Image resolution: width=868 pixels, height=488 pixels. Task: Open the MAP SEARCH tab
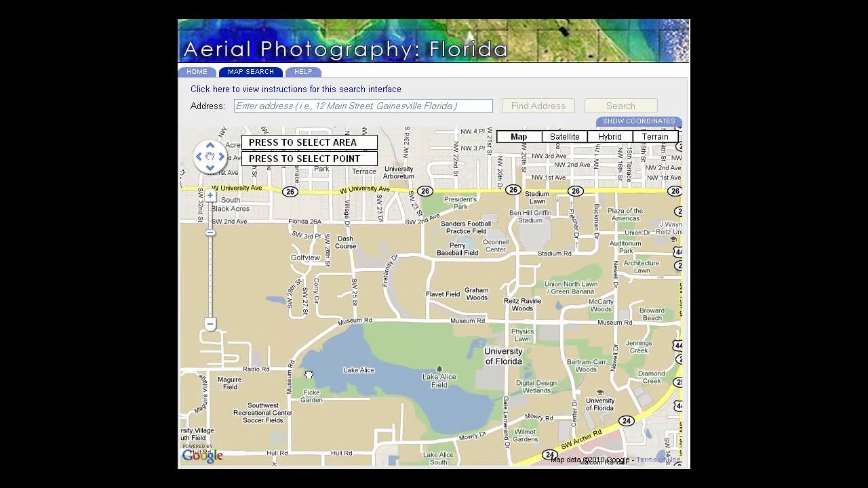(251, 72)
